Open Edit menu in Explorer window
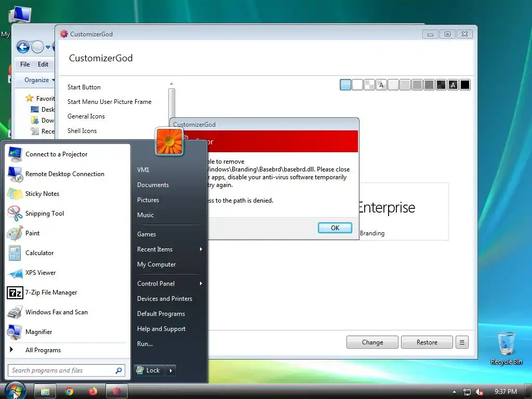Image resolution: width=532 pixels, height=399 pixels. click(x=43, y=64)
